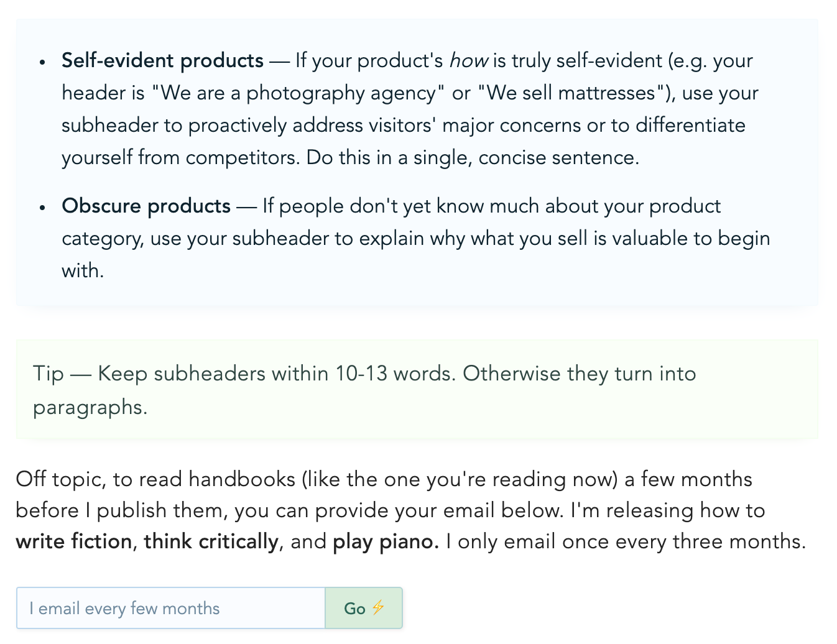Click the bullet before "Self-evident products"

[42, 62]
